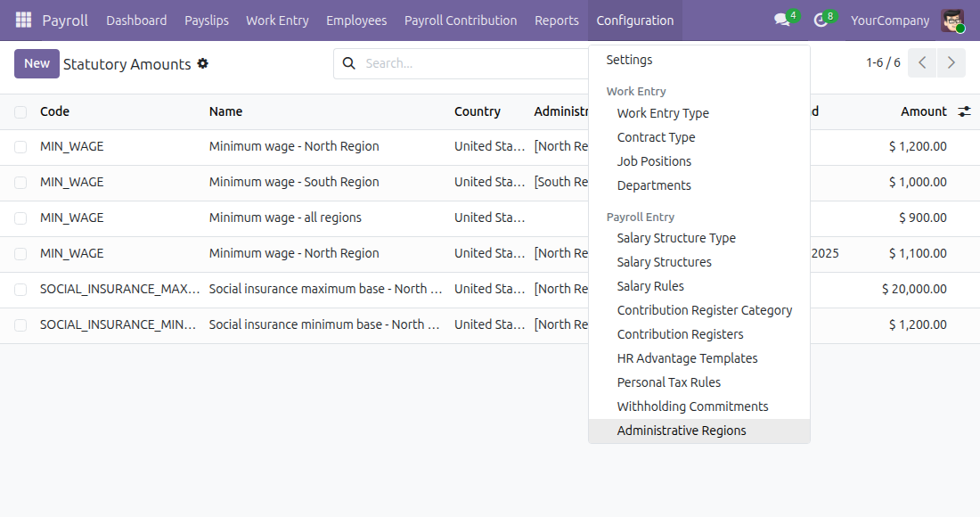Select the Minimum wage - North Region $1,200 row checkbox

pos(20,147)
